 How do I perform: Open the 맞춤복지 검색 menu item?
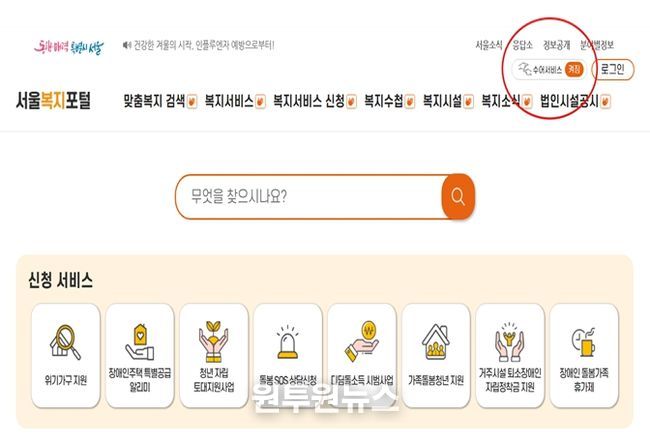[x=154, y=101]
